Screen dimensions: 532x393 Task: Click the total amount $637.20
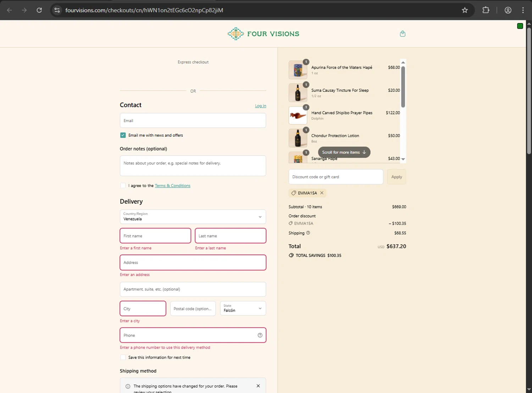point(396,246)
